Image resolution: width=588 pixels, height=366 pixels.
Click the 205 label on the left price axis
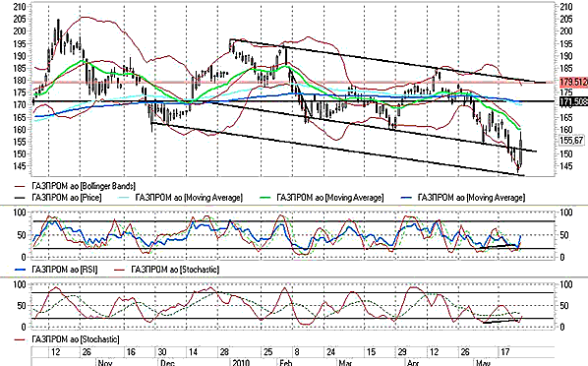tap(20, 19)
